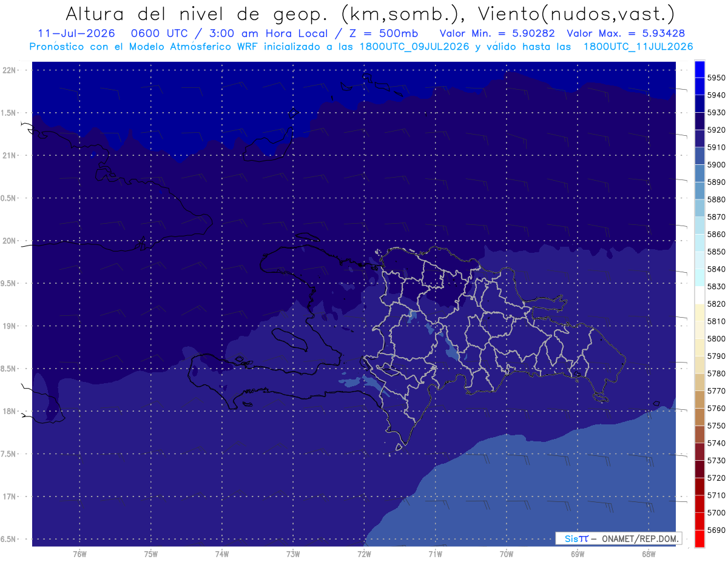Screen dimensions: 728x562
Task: Click the '69W' longitude axis label
Action: click(x=578, y=554)
